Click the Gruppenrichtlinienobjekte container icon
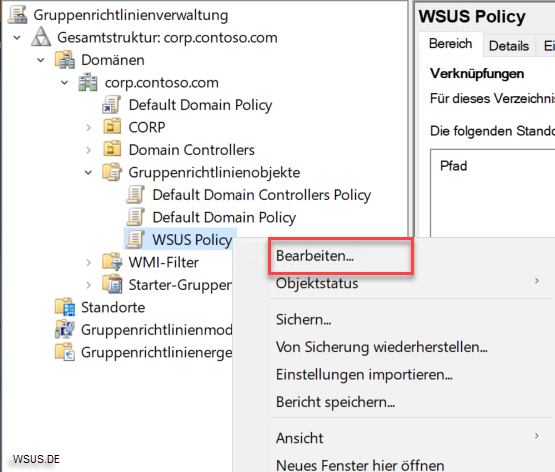The height and width of the screenshot is (472, 555). [x=112, y=172]
